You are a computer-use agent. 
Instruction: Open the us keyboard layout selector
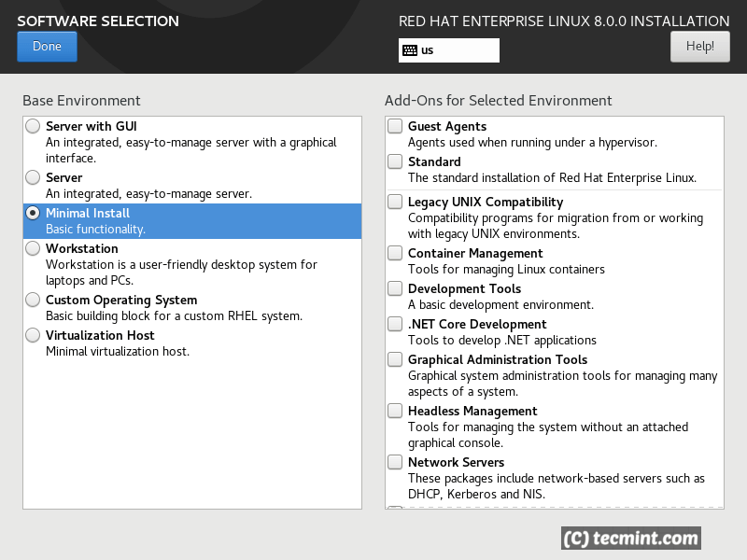click(448, 49)
